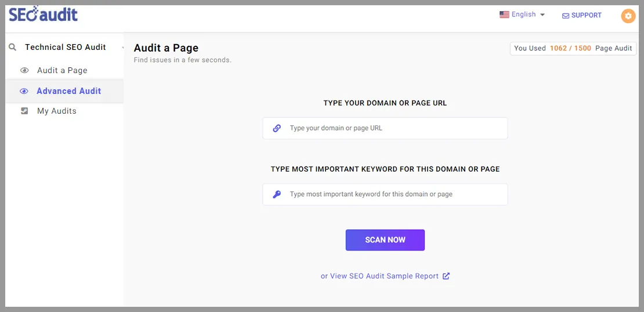This screenshot has width=644, height=312.
Task: Click the SEO audit logo
Action: point(43,14)
